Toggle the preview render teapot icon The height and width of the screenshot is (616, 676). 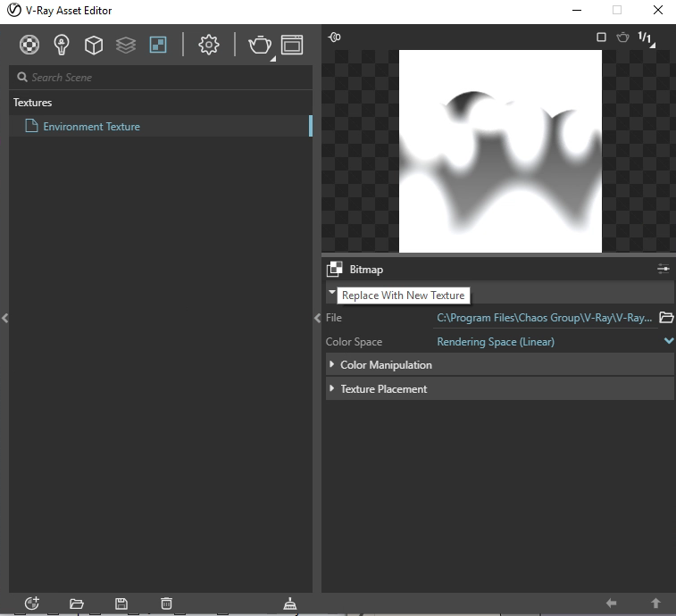[x=622, y=37]
